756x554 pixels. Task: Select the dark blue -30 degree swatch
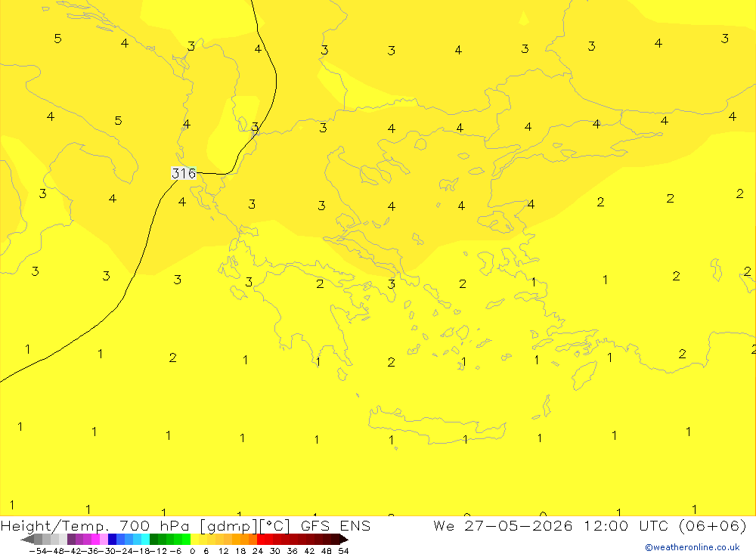coord(113,540)
